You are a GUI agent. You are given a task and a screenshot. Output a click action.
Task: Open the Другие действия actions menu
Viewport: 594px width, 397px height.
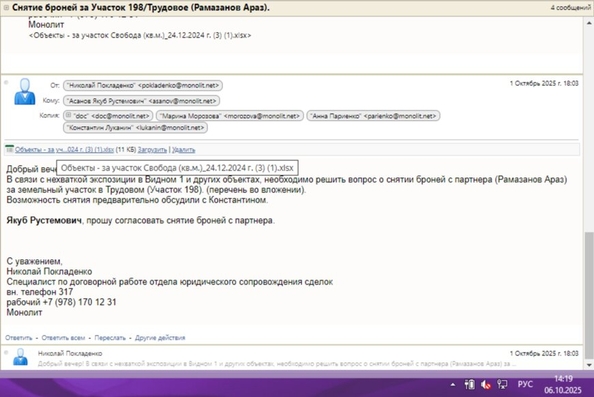coord(160,338)
